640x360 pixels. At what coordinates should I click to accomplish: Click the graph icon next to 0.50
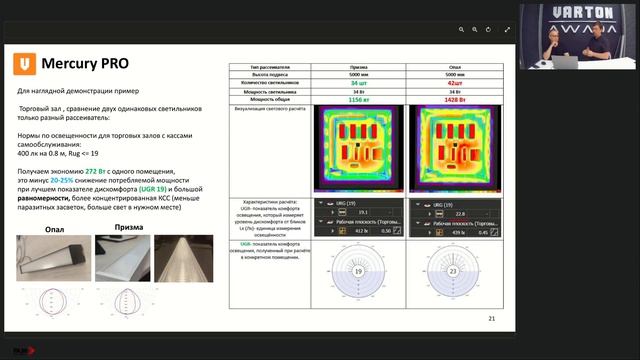(397, 231)
